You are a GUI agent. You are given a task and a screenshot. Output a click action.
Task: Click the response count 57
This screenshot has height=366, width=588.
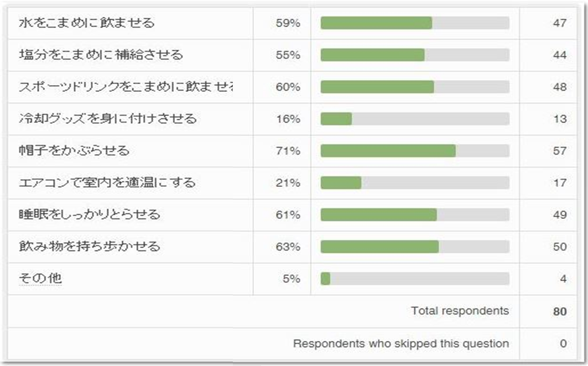(x=560, y=151)
